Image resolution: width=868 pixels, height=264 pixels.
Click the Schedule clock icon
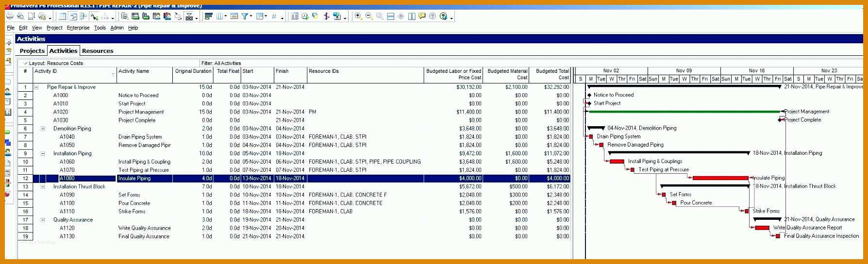[x=305, y=16]
